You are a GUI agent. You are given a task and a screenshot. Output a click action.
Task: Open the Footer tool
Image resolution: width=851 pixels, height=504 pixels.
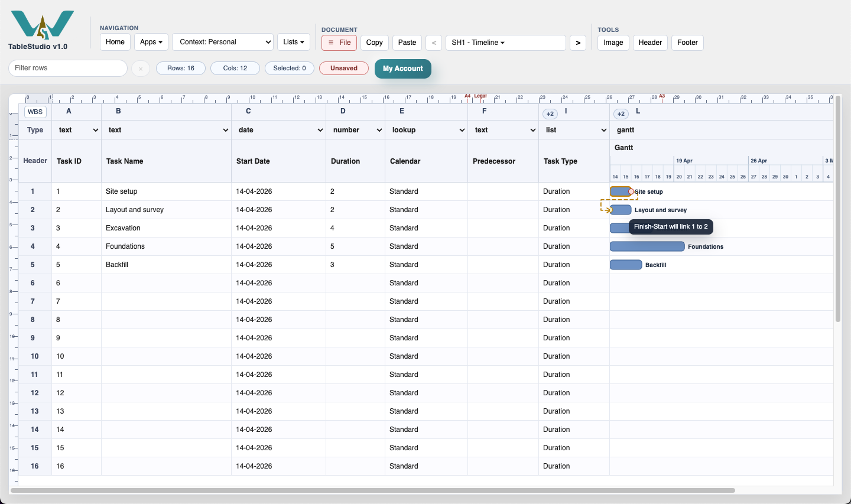687,43
